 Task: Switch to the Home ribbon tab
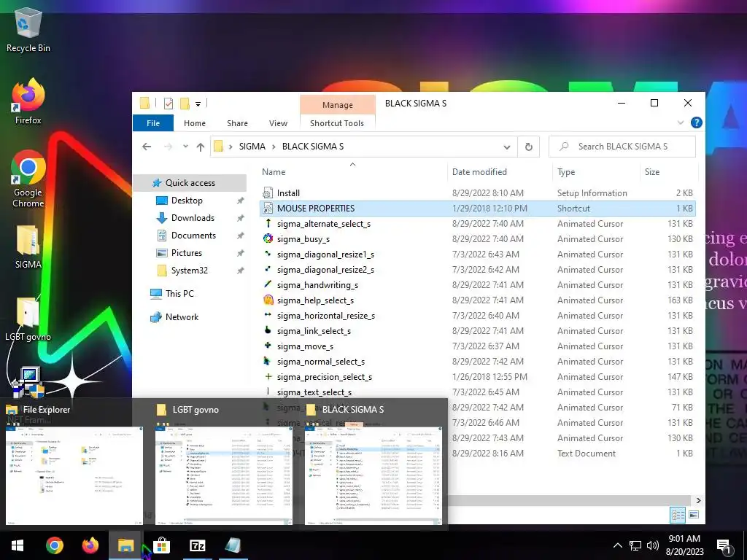[x=194, y=123]
